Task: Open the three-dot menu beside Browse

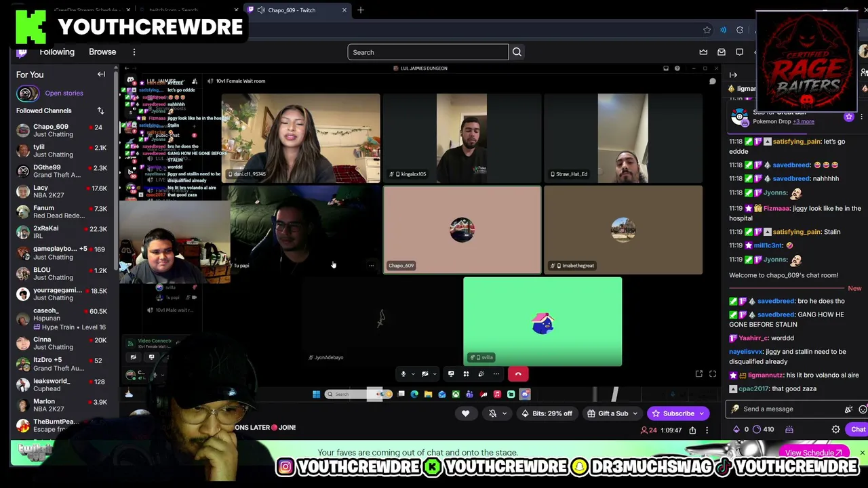Action: pos(134,52)
